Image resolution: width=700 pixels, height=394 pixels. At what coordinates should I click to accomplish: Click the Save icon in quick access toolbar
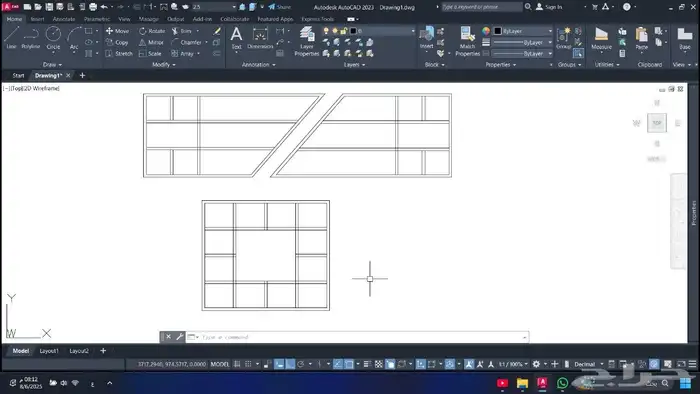pos(49,7)
